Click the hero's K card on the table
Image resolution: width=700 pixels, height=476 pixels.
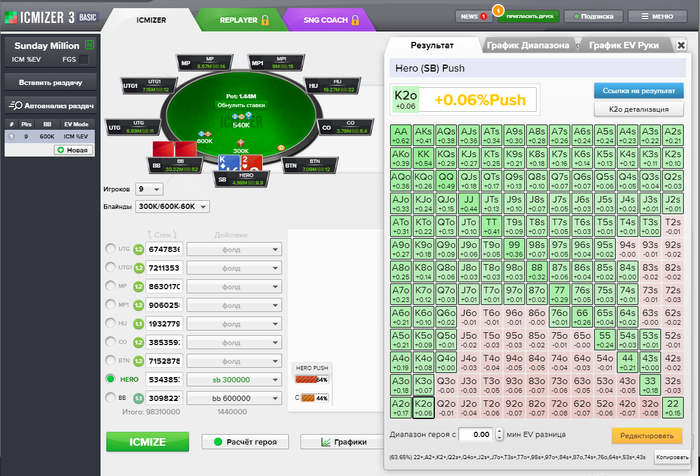pos(229,163)
